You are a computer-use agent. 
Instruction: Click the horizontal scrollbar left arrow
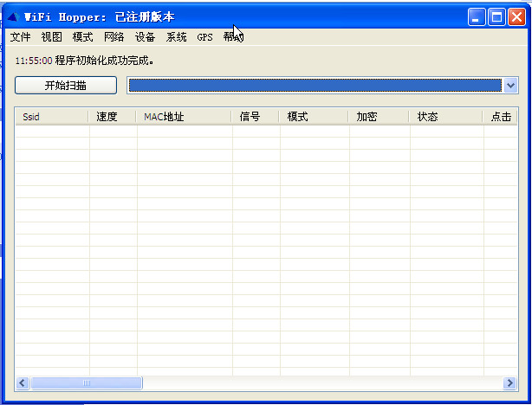(23, 383)
